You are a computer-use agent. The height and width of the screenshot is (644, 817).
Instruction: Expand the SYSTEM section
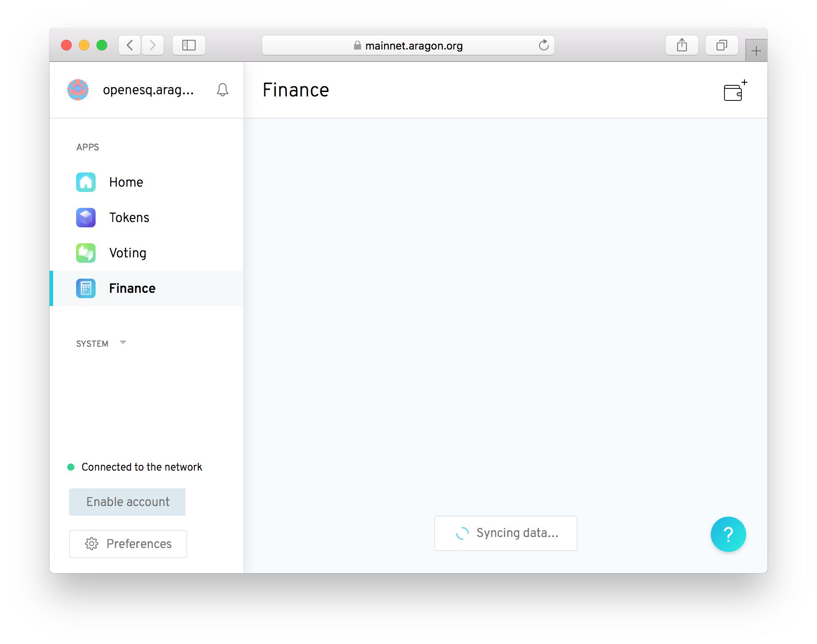(101, 344)
